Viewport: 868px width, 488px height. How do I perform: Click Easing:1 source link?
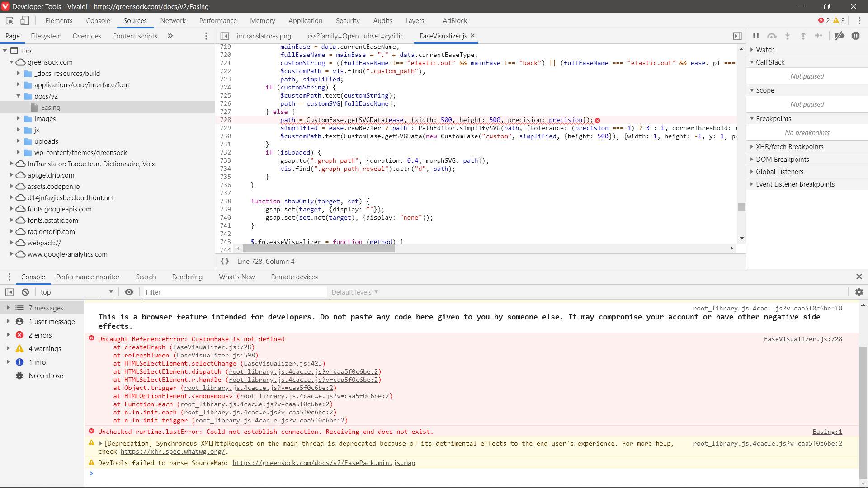[x=827, y=432]
